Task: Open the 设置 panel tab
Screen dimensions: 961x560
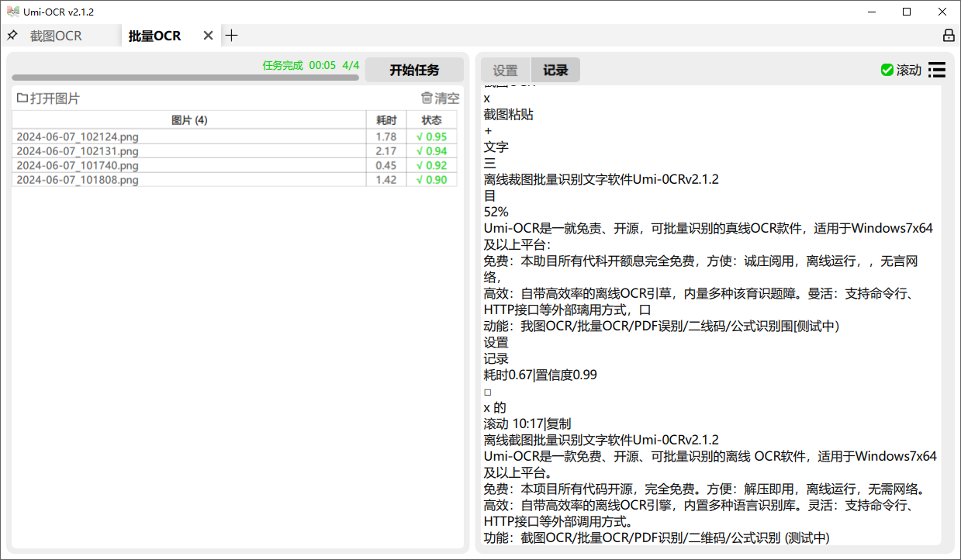Action: [x=506, y=70]
